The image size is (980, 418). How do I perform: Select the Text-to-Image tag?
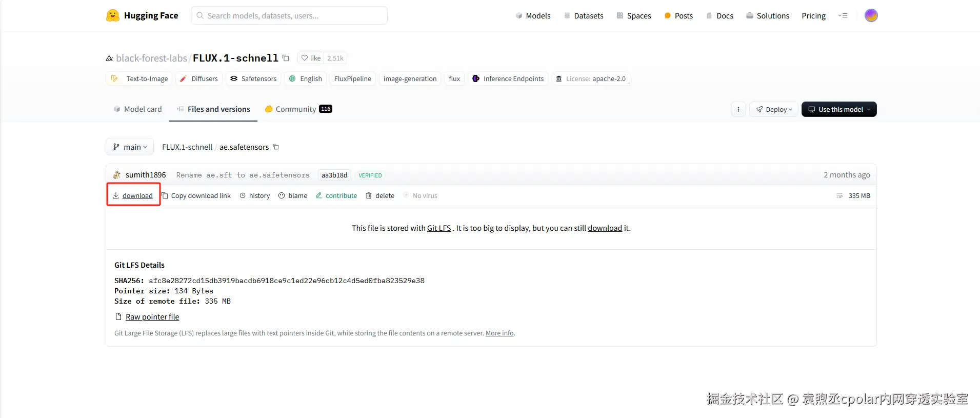pos(139,78)
